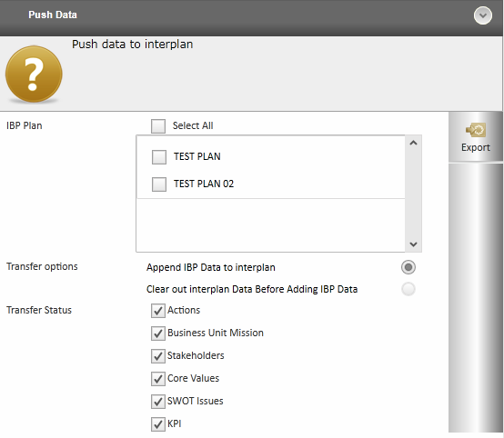Toggle the Stakeholders checkbox
This screenshot has width=504, height=438.
[157, 356]
